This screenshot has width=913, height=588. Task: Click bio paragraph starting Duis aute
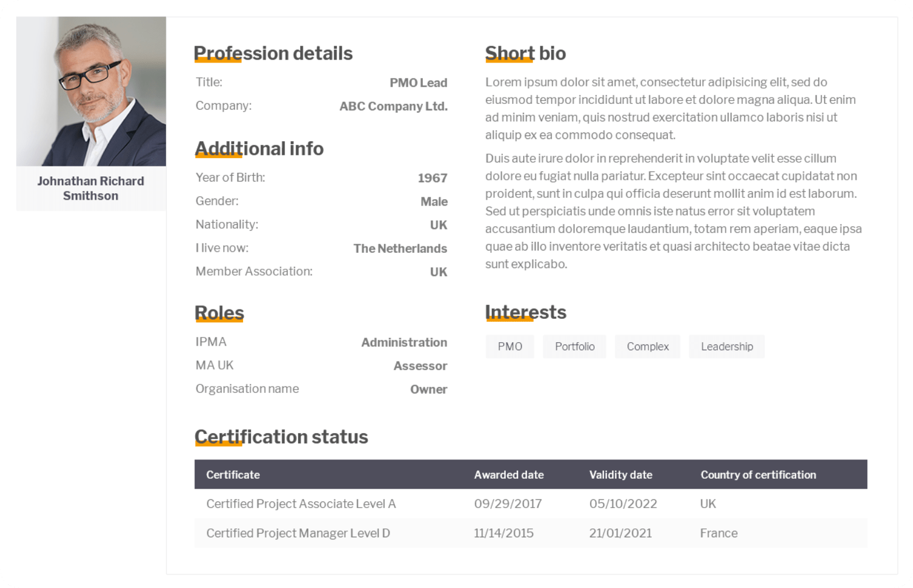[674, 211]
